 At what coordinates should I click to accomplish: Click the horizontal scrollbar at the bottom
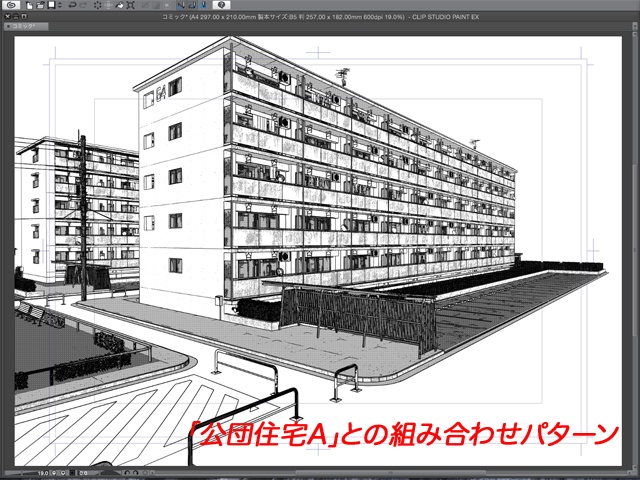coord(392,473)
